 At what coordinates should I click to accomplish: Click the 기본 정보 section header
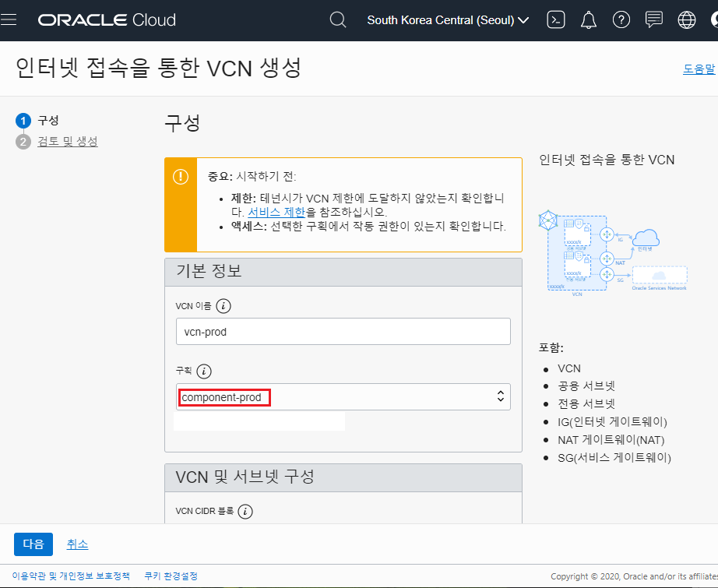coord(343,272)
